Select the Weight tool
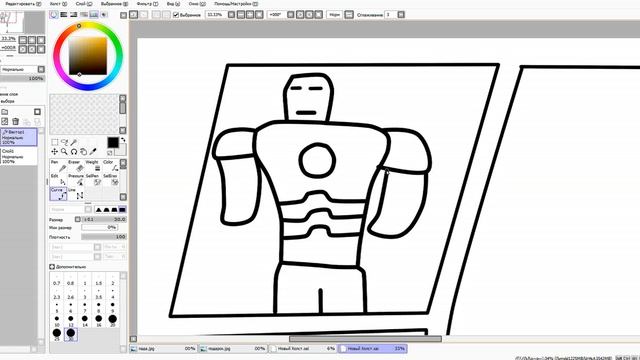Image resolution: width=640 pixels, height=360 pixels. 93,166
